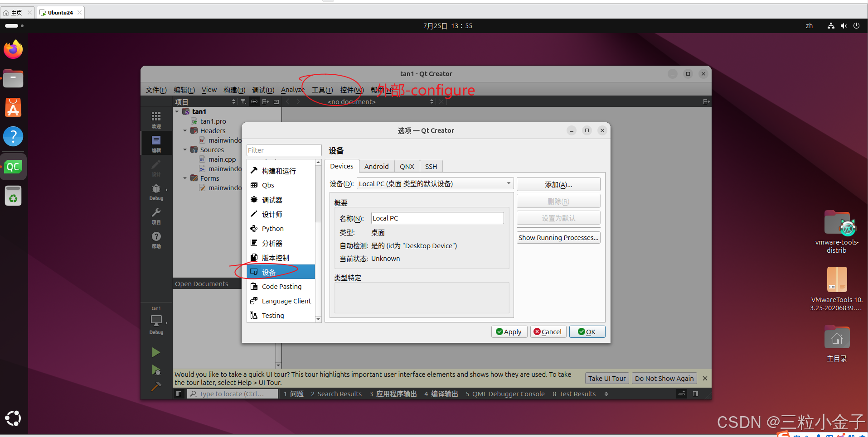This screenshot has height=437, width=868.
Task: Toggle the left sidebar visibility button
Action: [179, 394]
